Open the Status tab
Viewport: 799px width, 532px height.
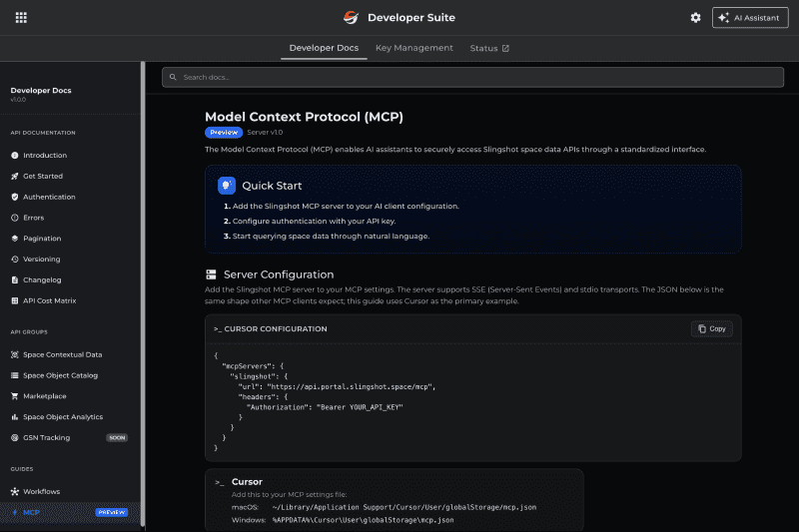(489, 48)
